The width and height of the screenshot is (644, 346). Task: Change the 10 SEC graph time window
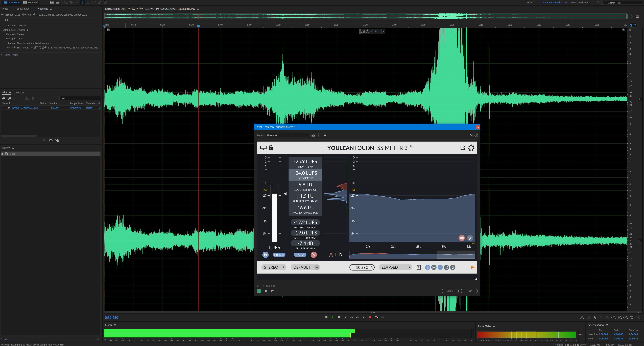[x=362, y=267]
